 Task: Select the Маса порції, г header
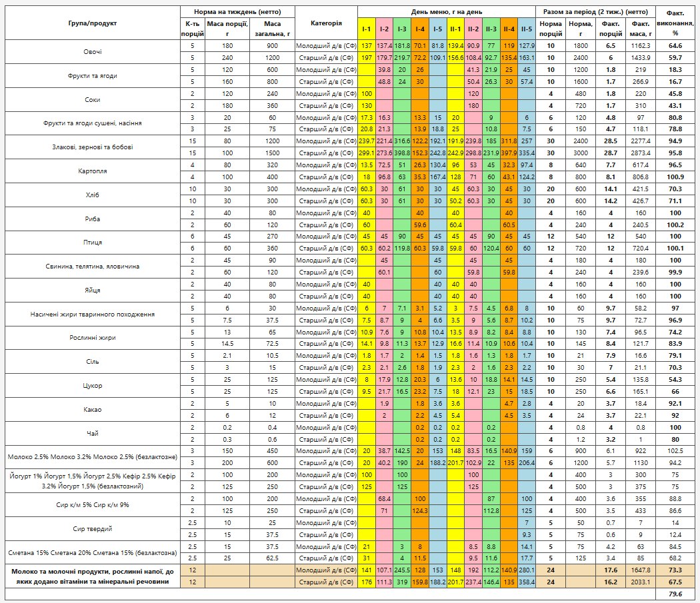pyautogui.click(x=227, y=29)
